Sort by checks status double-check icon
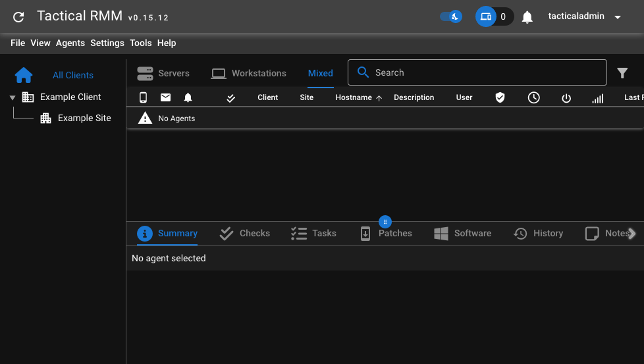Image resolution: width=644 pixels, height=364 pixels. click(231, 98)
